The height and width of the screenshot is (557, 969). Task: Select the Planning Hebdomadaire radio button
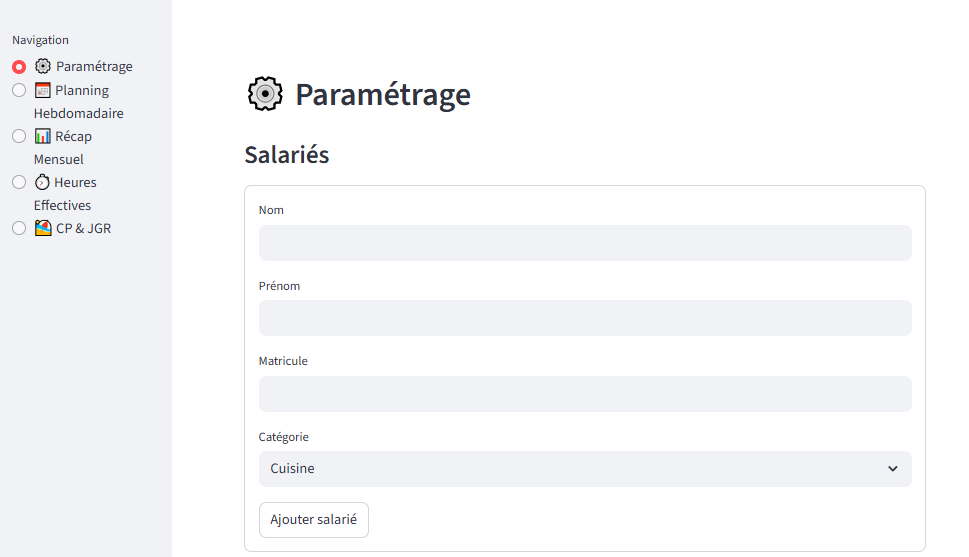19,90
